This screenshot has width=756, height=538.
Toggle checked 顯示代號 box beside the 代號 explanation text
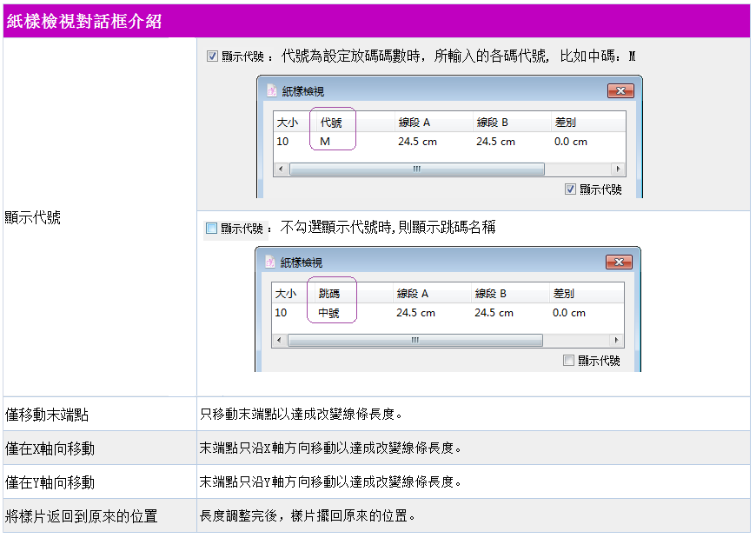[x=212, y=56]
